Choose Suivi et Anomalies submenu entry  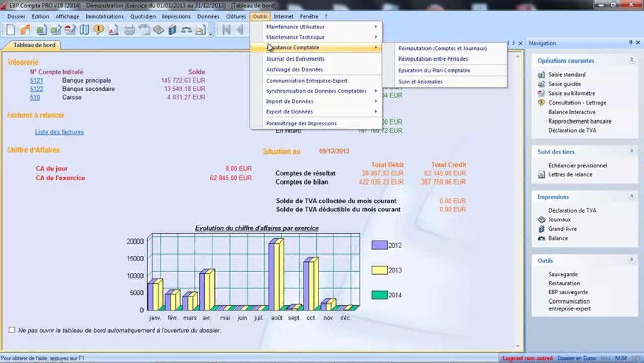(420, 81)
